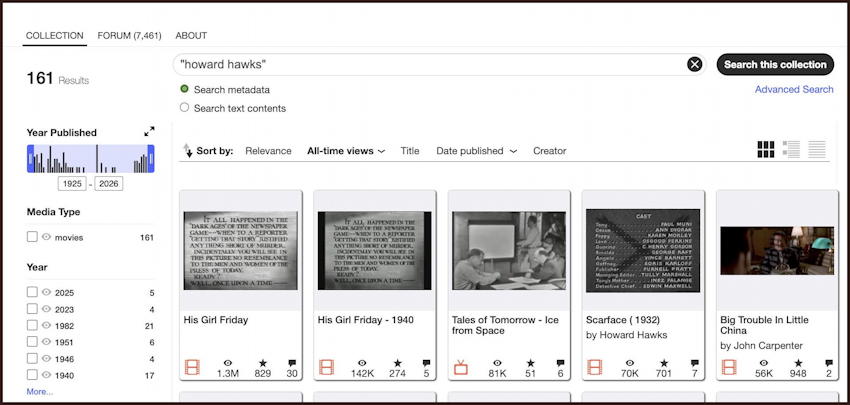Click the views eye icon on Scarface (1932)
Screen dimensions: 850x405
[629, 363]
